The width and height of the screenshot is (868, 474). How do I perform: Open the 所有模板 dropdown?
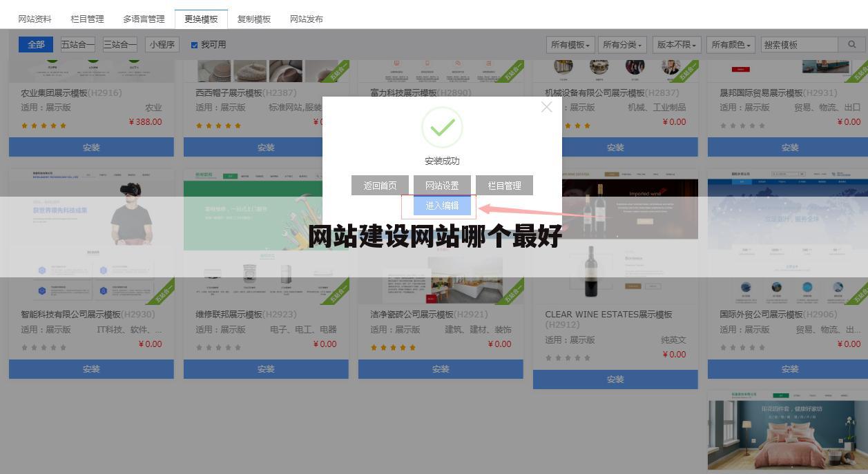pyautogui.click(x=570, y=45)
